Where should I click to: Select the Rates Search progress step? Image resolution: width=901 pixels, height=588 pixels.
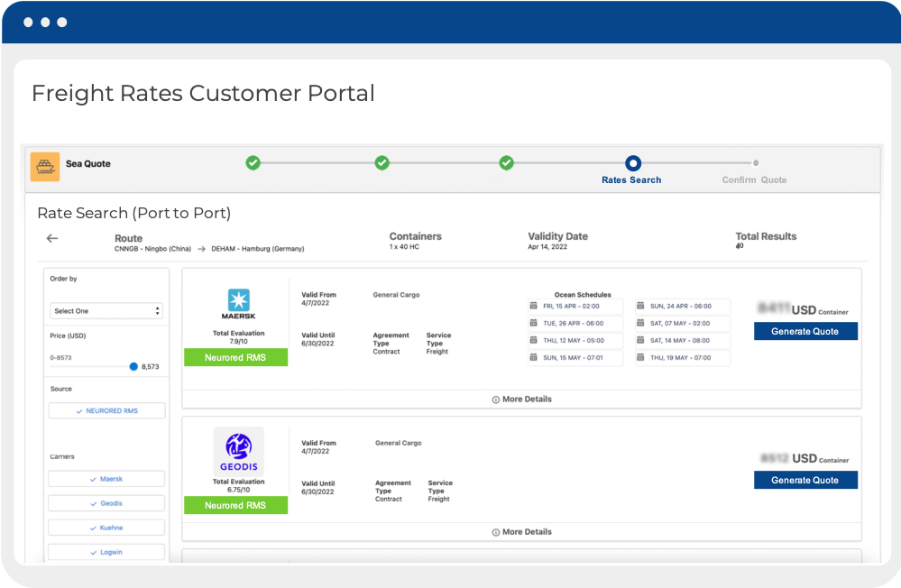(631, 162)
